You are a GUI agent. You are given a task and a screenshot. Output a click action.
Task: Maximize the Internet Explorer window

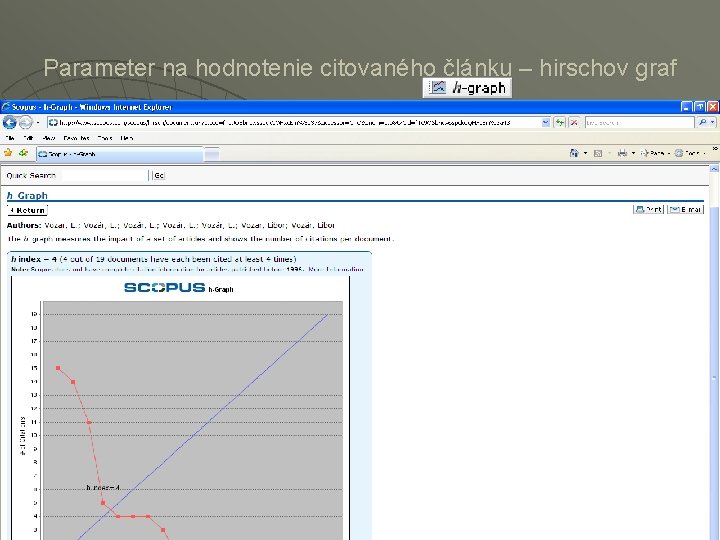(699, 107)
